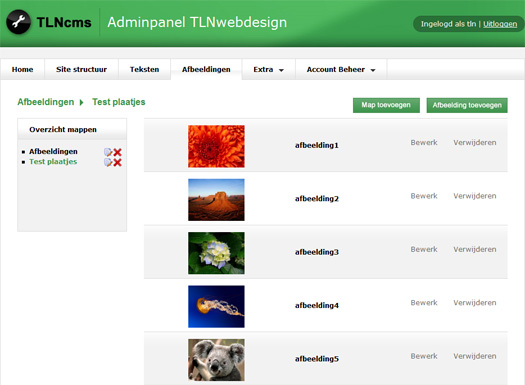Click the Adminpanel TLNwebdesign title
This screenshot has height=385, width=525.
[x=197, y=22]
